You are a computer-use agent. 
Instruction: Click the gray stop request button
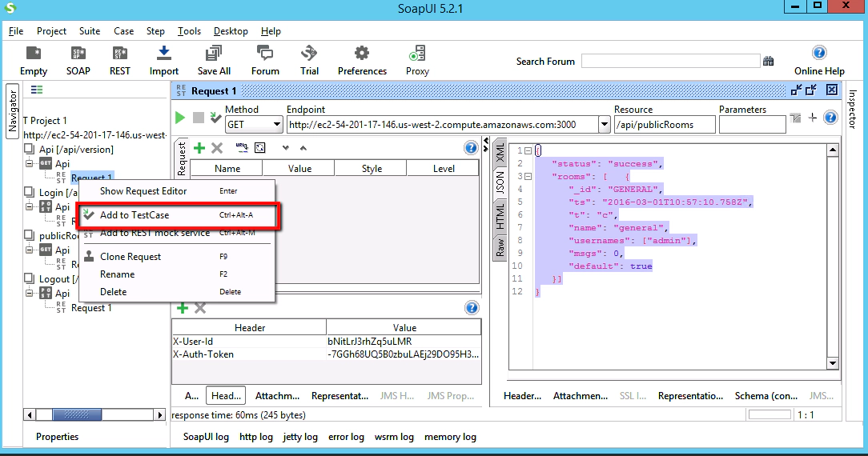(x=198, y=117)
